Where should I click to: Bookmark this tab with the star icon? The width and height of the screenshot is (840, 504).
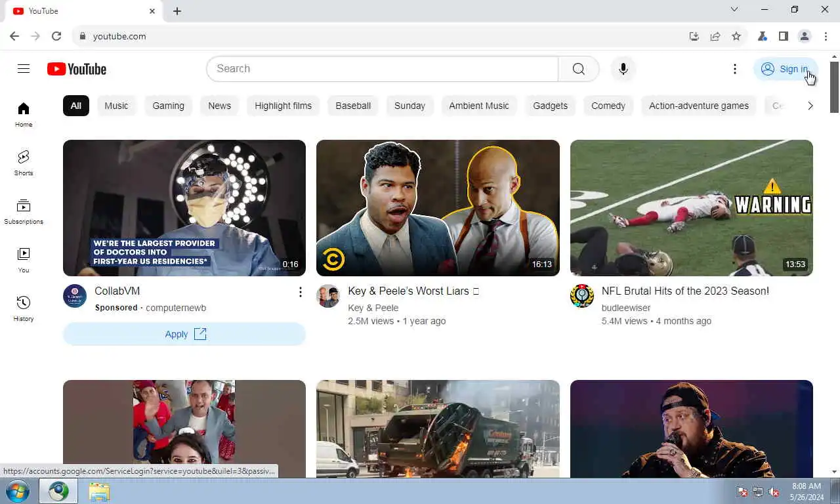736,36
